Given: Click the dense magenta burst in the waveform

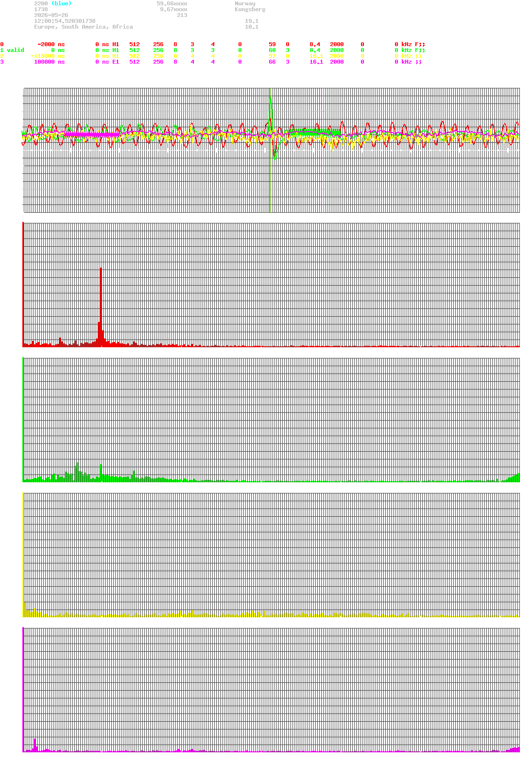Looking at the screenshot, I should (92, 134).
